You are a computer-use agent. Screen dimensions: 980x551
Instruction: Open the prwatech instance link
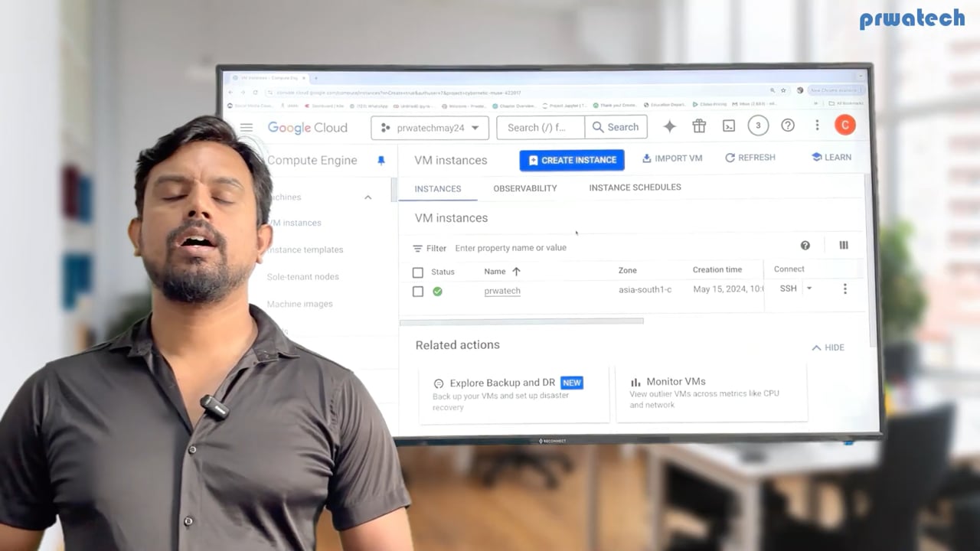click(x=502, y=291)
